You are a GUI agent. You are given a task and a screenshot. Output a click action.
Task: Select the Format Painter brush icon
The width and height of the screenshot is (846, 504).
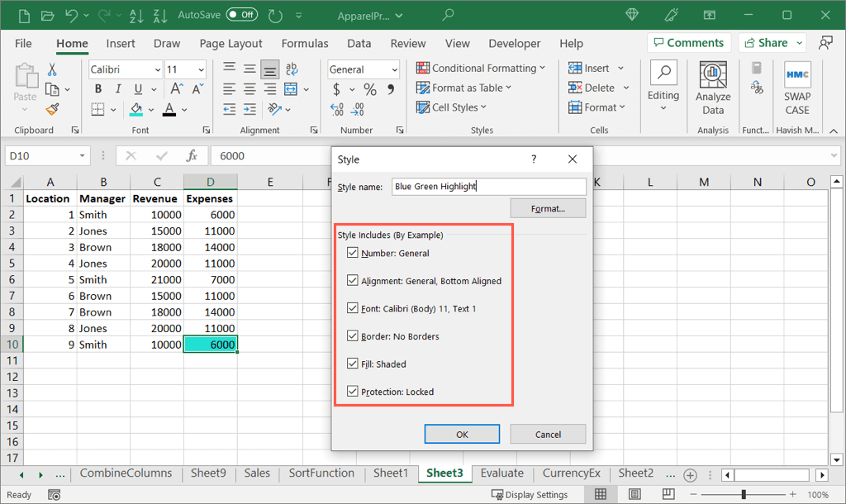[53, 109]
